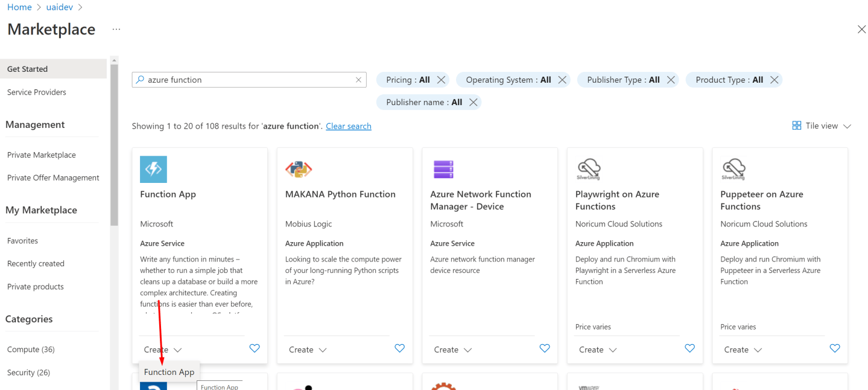Expand the Tile view dropdown
This screenshot has width=868, height=390.
click(x=847, y=126)
